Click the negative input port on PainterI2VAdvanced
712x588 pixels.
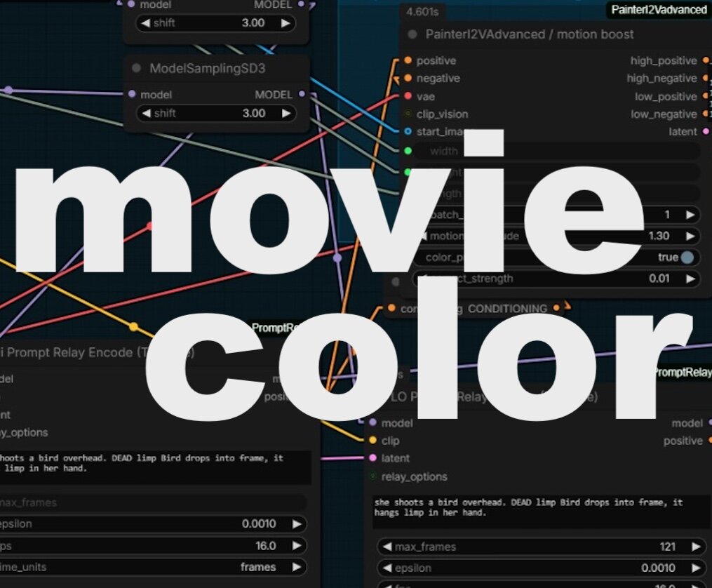tap(408, 78)
